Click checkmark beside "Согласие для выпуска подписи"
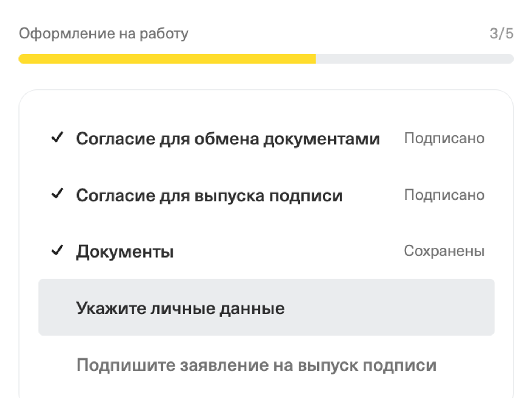Screen dimensions: 532x398 [x=57, y=194]
